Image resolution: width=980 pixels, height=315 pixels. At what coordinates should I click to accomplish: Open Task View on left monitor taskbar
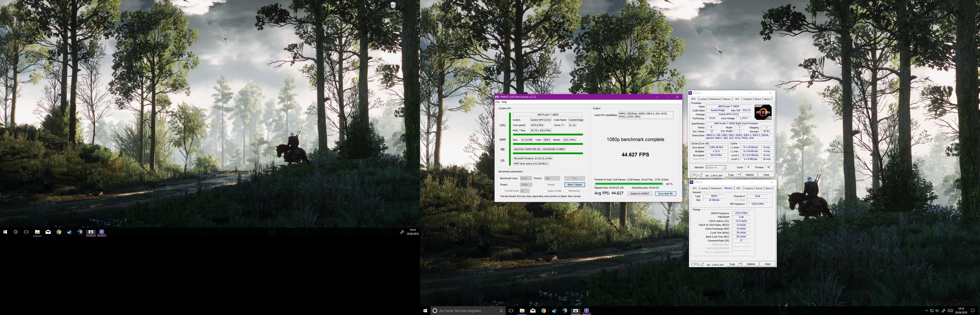[x=26, y=232]
